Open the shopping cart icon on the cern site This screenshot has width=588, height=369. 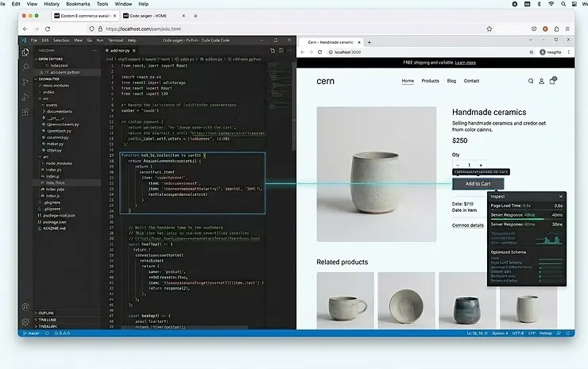tap(552, 80)
